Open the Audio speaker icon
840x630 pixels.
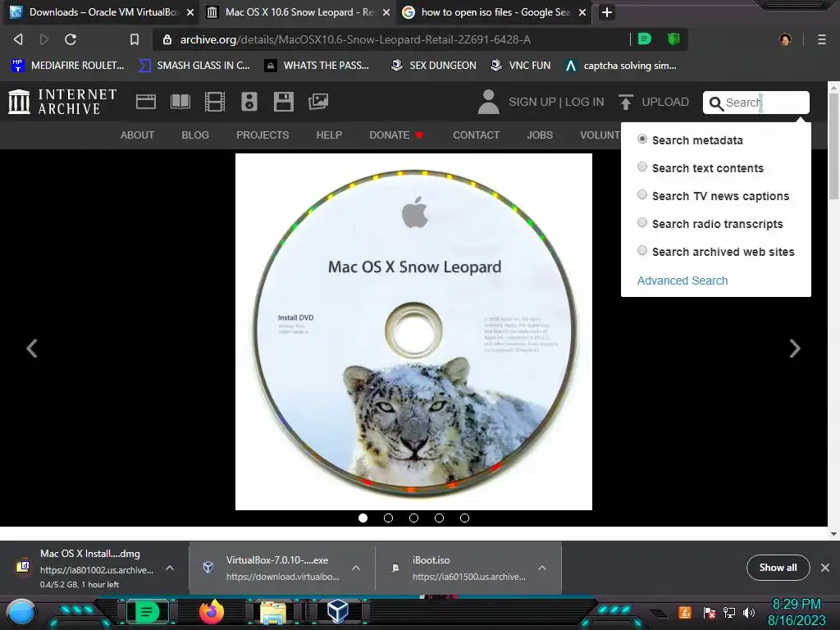[249, 102]
